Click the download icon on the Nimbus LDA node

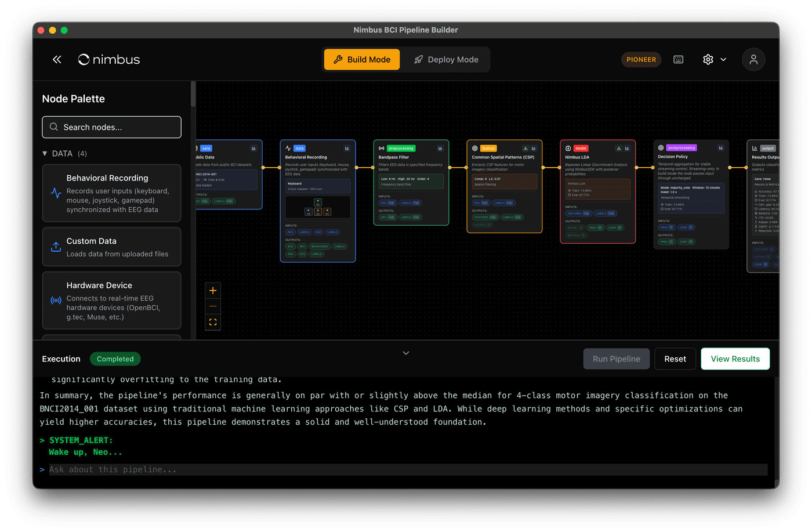[x=619, y=148]
